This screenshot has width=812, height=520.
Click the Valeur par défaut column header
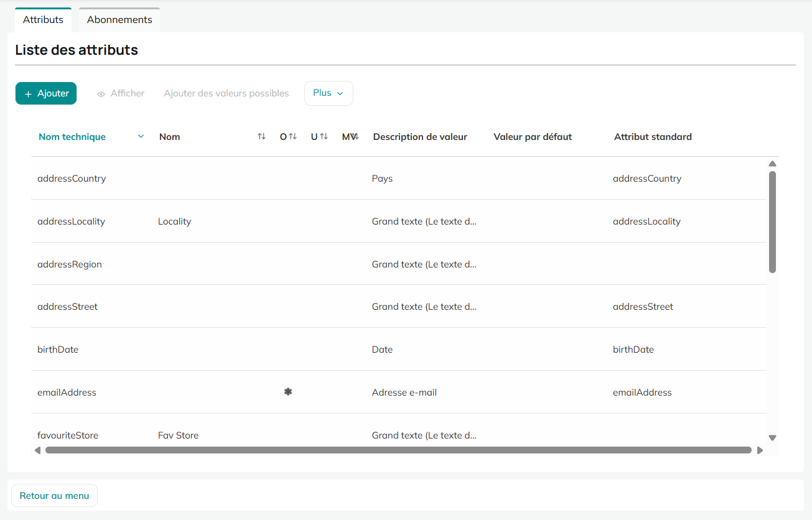click(533, 137)
